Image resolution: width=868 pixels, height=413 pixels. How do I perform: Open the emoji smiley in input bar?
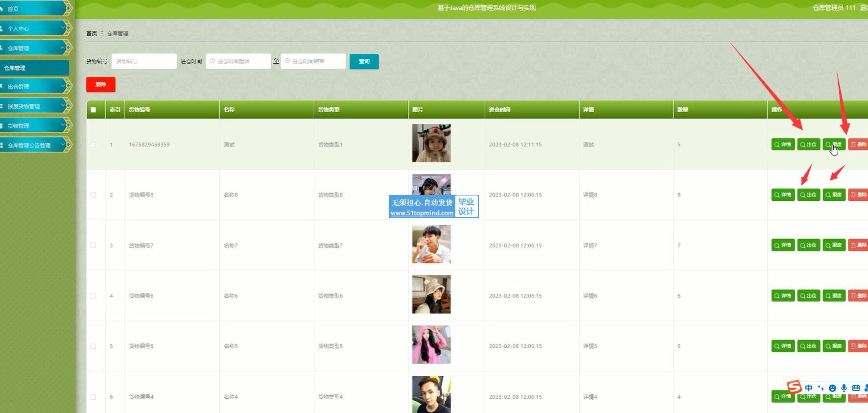(x=832, y=388)
